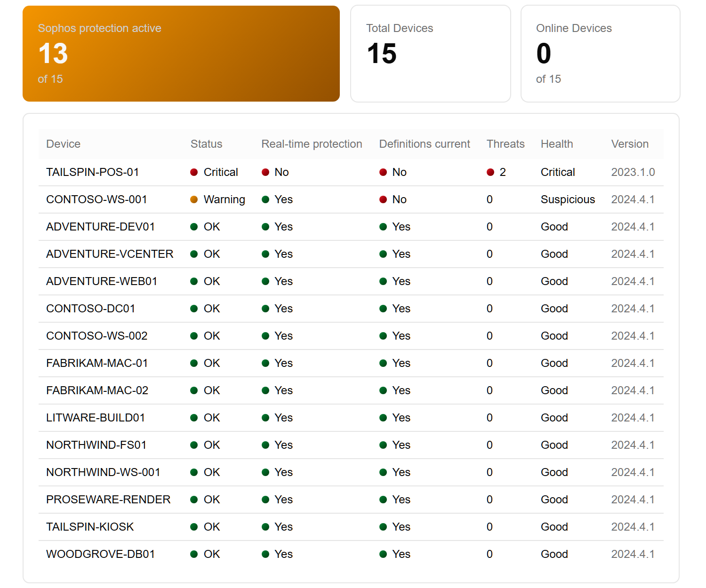Select device ADVENTURE-VCENTER
This screenshot has height=588, width=706.
[110, 254]
